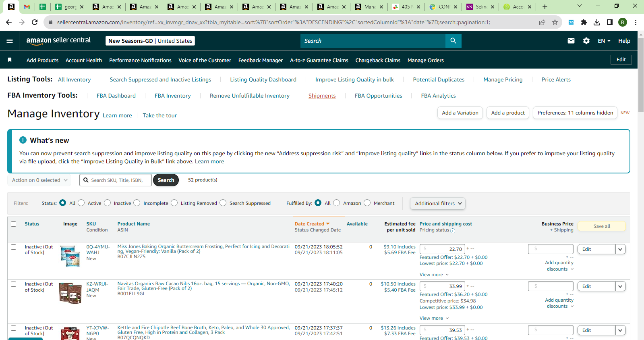This screenshot has height=340, width=644.
Task: Click the Add a Variation button
Action: (460, 113)
